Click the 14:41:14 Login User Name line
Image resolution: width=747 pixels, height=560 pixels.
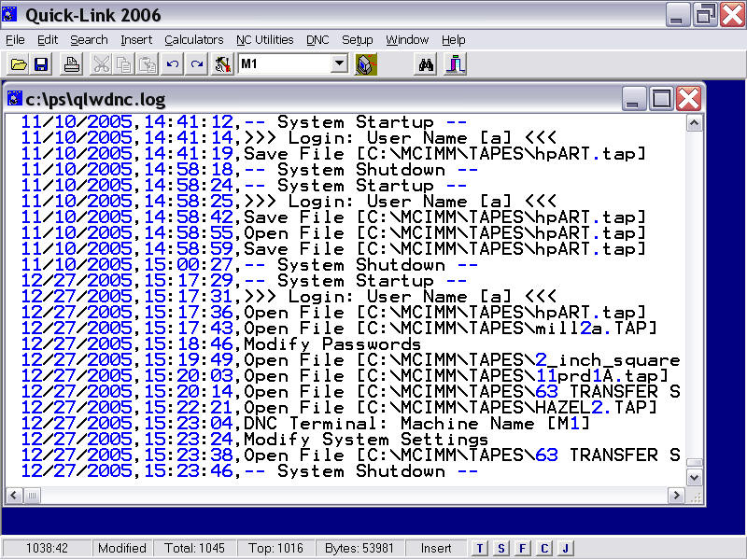[x=289, y=137]
